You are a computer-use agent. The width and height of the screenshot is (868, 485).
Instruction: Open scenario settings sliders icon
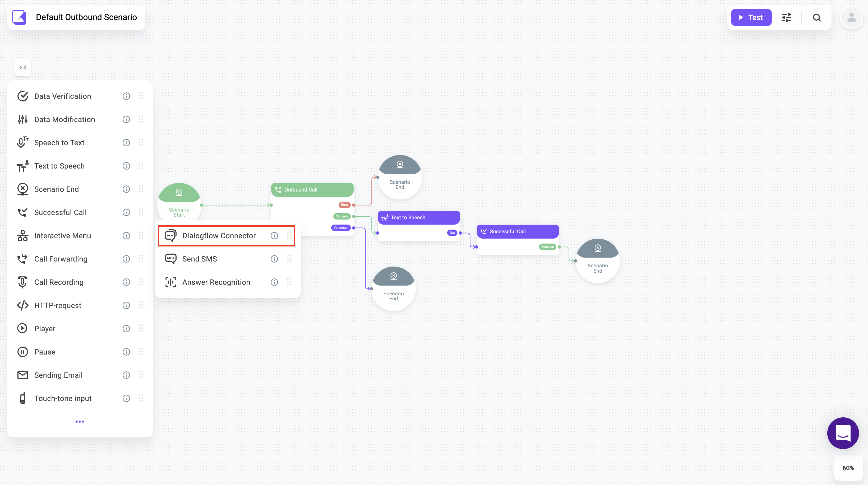(786, 17)
